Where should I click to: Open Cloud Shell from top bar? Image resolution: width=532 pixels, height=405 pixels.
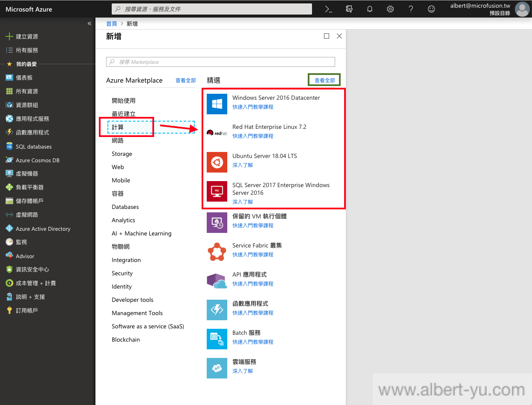pos(329,9)
